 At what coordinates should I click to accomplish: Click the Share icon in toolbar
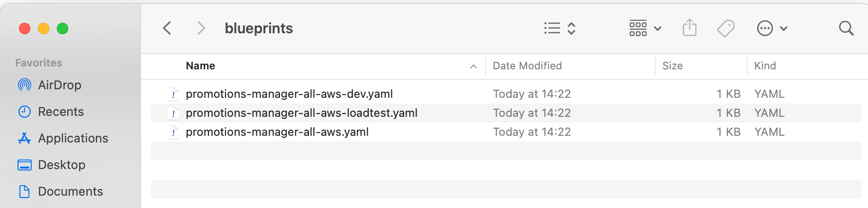[689, 28]
